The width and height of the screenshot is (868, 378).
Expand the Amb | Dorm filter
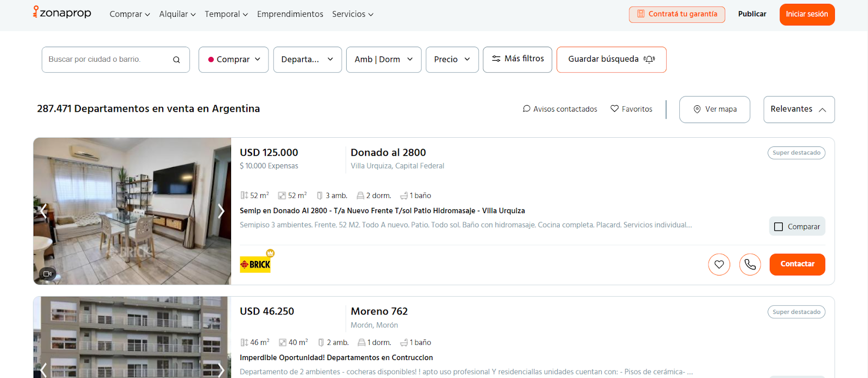pos(384,60)
